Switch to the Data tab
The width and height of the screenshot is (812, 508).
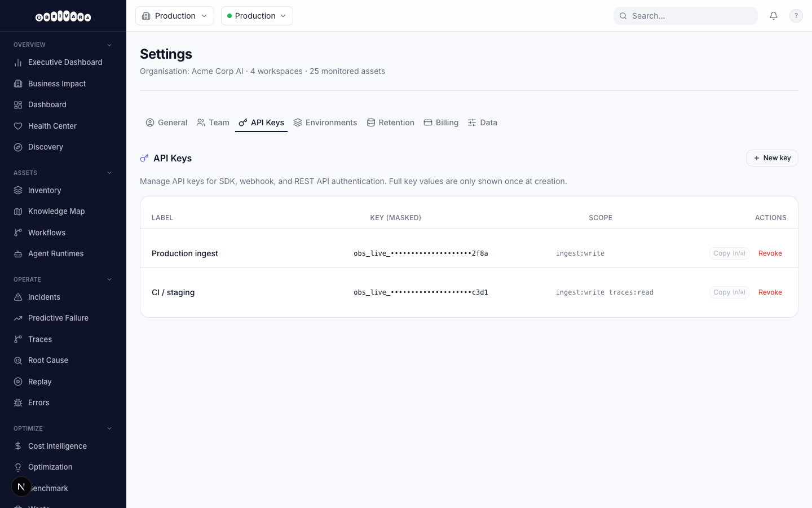(483, 122)
